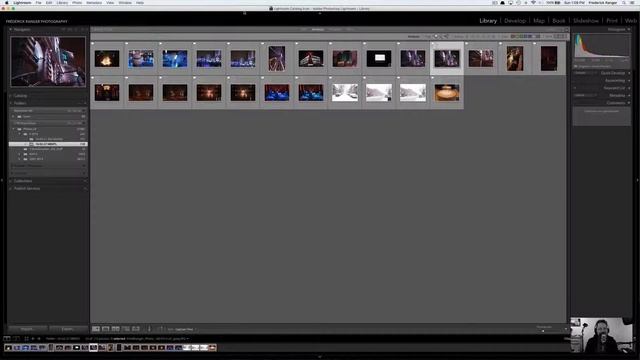Open People view from toolbar
Image resolution: width=640 pixels, height=360 pixels.
(136, 329)
